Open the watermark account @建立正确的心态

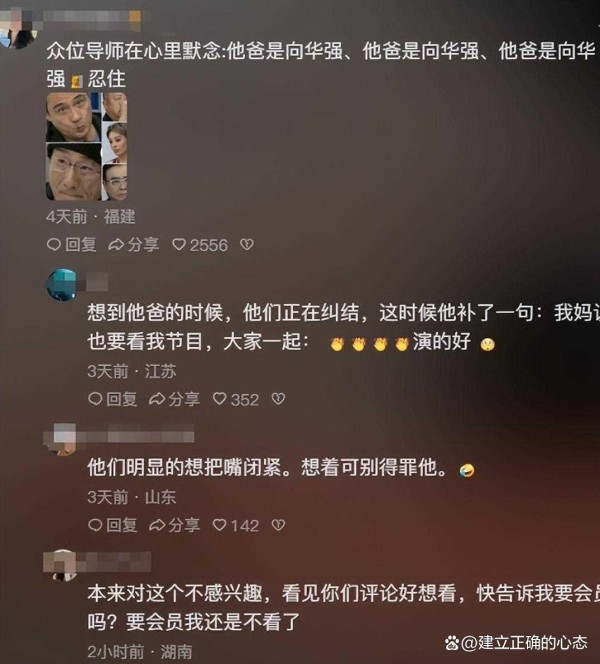coord(517,643)
